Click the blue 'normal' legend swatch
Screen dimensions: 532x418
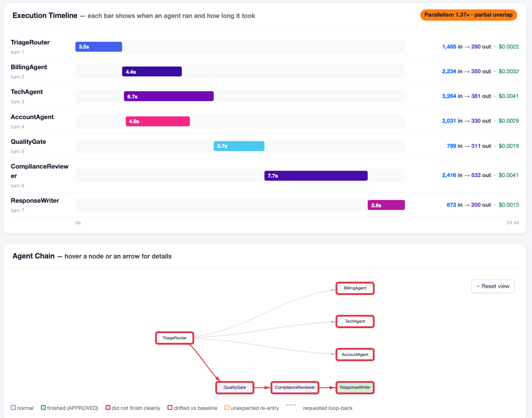13,408
